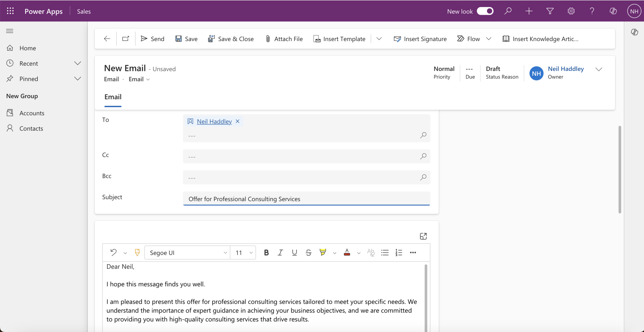Select the Email tab
The width and height of the screenshot is (644, 332).
click(113, 97)
